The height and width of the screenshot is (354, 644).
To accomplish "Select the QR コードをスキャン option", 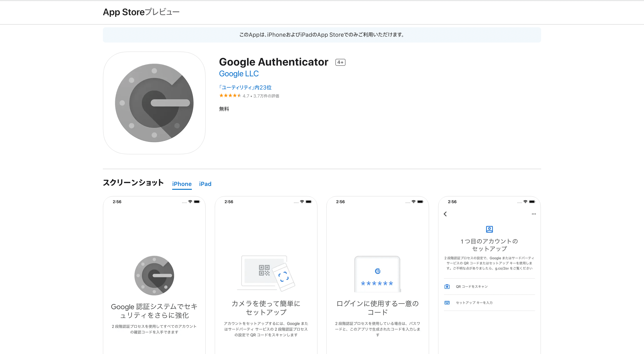I will pos(489,286).
